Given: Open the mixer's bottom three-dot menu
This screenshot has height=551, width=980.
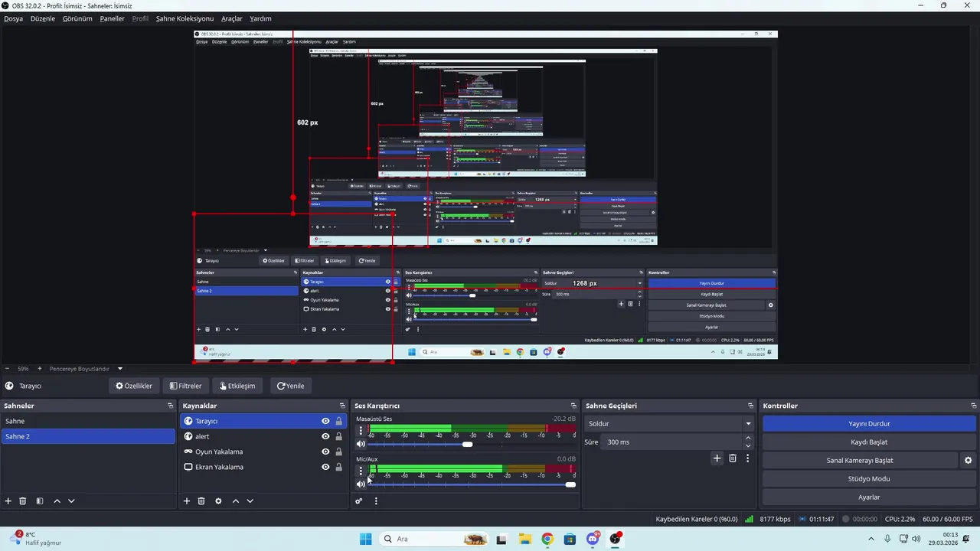Looking at the screenshot, I should [x=376, y=501].
